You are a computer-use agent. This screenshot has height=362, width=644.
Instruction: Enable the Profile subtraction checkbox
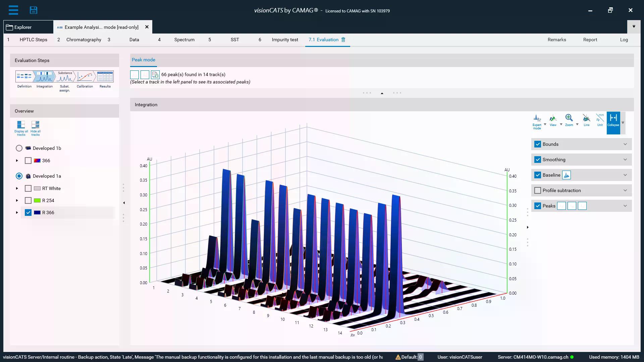[538, 190]
